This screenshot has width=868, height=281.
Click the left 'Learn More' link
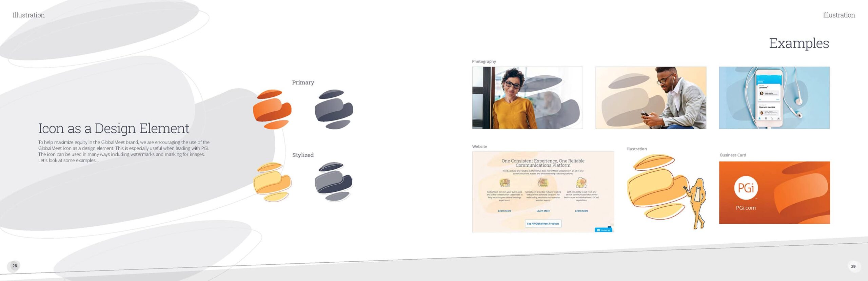pyautogui.click(x=505, y=211)
